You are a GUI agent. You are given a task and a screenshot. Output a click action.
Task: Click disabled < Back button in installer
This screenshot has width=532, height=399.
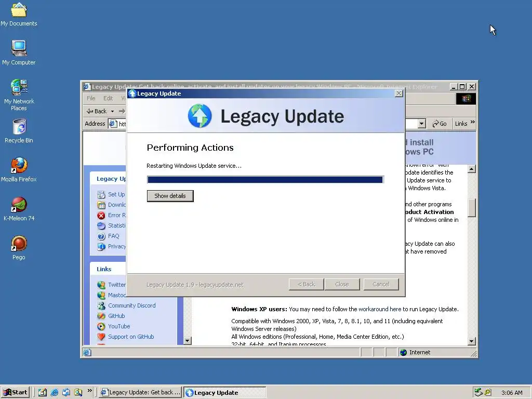pyautogui.click(x=307, y=284)
